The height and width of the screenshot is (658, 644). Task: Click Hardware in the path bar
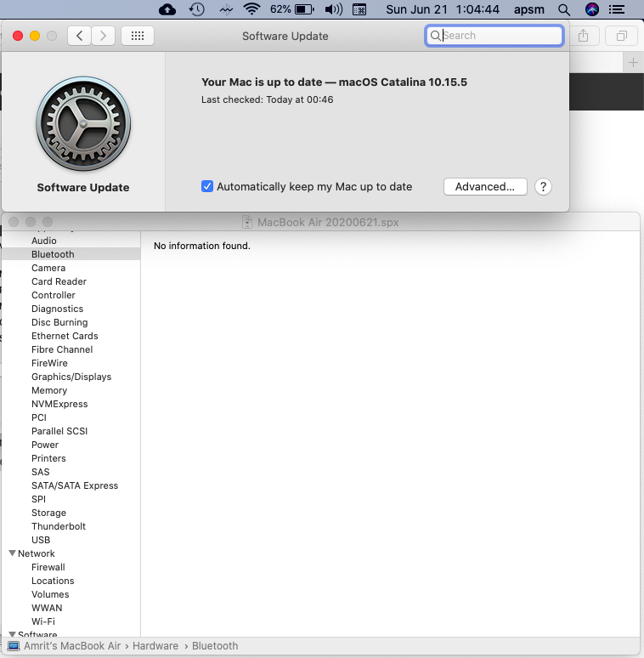coord(155,646)
